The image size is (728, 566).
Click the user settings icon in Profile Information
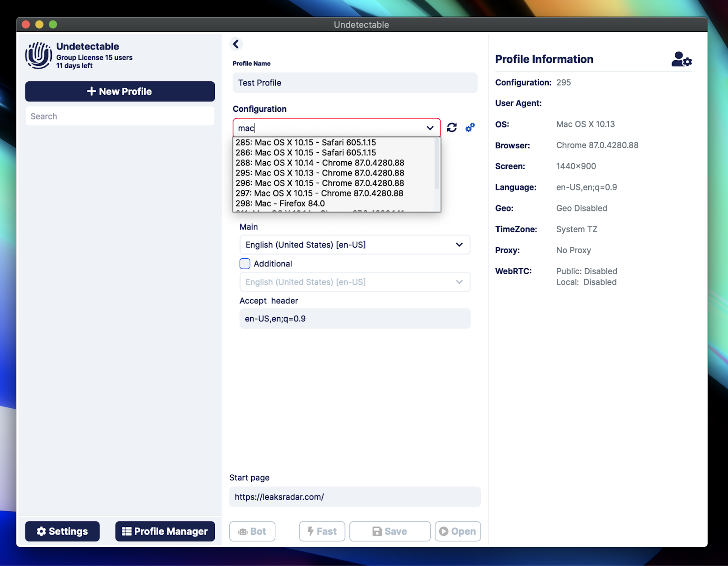click(x=681, y=59)
